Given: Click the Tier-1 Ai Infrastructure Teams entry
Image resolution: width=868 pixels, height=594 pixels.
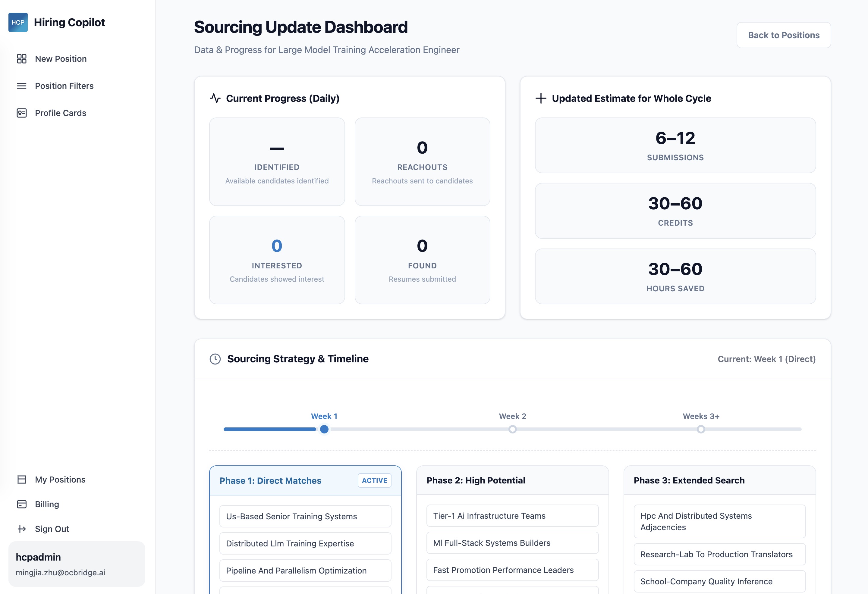Looking at the screenshot, I should pyautogui.click(x=512, y=516).
